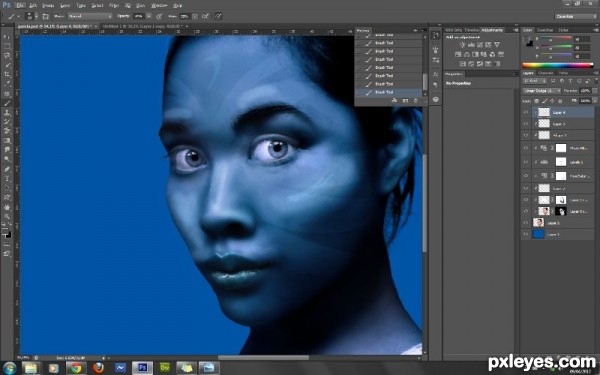Toggle the Brush panel button in options bar
The image size is (600, 375).
46,16
